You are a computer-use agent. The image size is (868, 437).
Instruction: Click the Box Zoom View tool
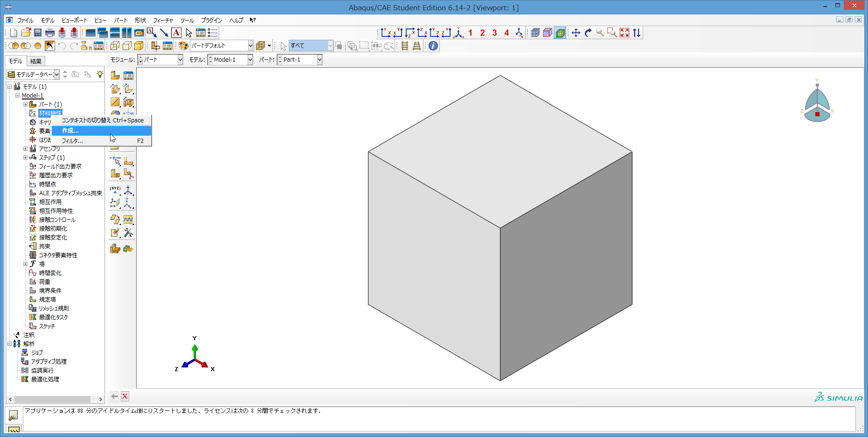click(612, 33)
